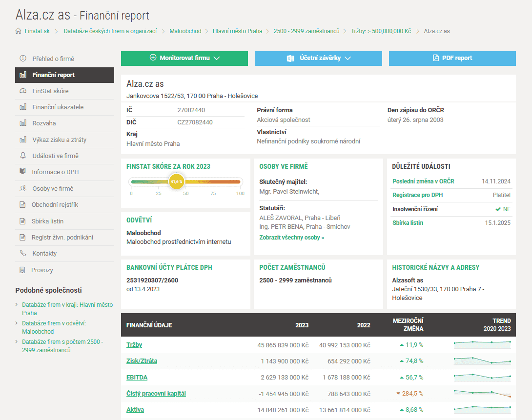
Task: Open the Účetní závěrky dropdown arrow
Action: pos(348,58)
